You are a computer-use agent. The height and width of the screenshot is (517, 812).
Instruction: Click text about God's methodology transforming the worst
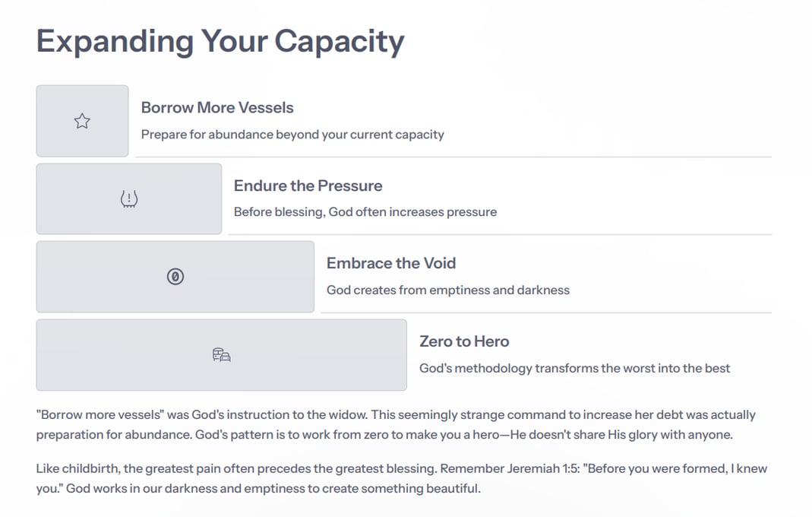point(574,368)
